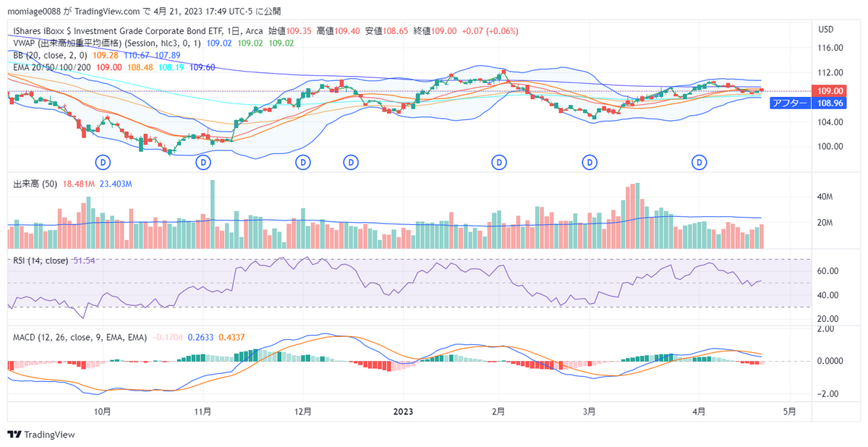868x447 pixels.
Task: Click the MACD signal value 0.4337
Action: pyautogui.click(x=231, y=337)
